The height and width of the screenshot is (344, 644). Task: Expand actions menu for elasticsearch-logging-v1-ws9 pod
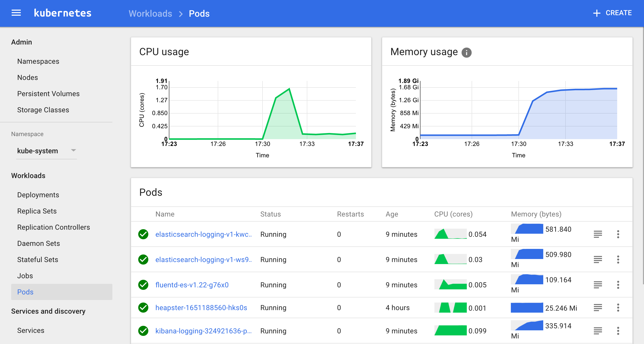click(618, 260)
